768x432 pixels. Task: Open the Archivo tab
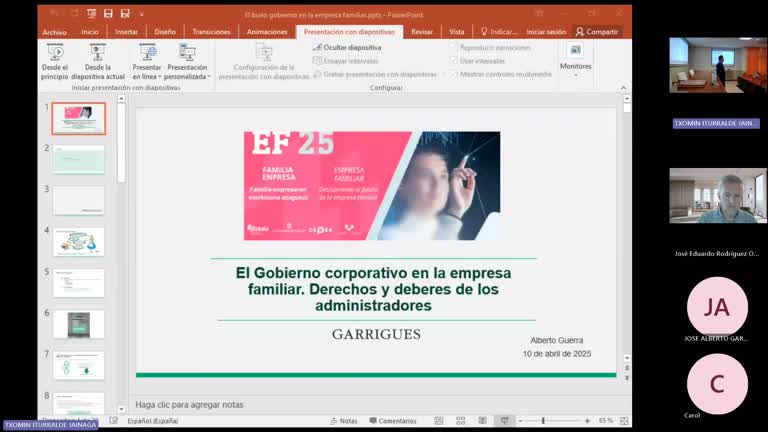[54, 32]
